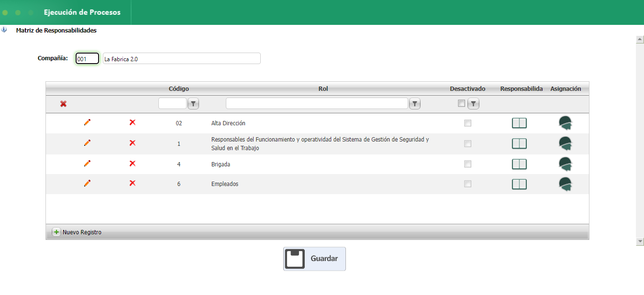This screenshot has width=644, height=295.
Task: Select the code cell 02
Action: (x=179, y=123)
